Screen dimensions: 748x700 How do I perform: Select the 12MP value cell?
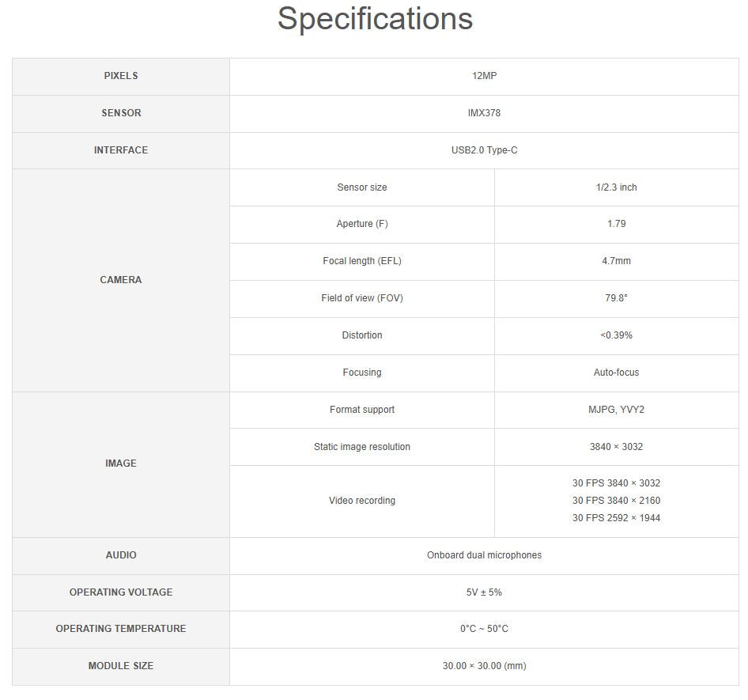click(x=484, y=76)
